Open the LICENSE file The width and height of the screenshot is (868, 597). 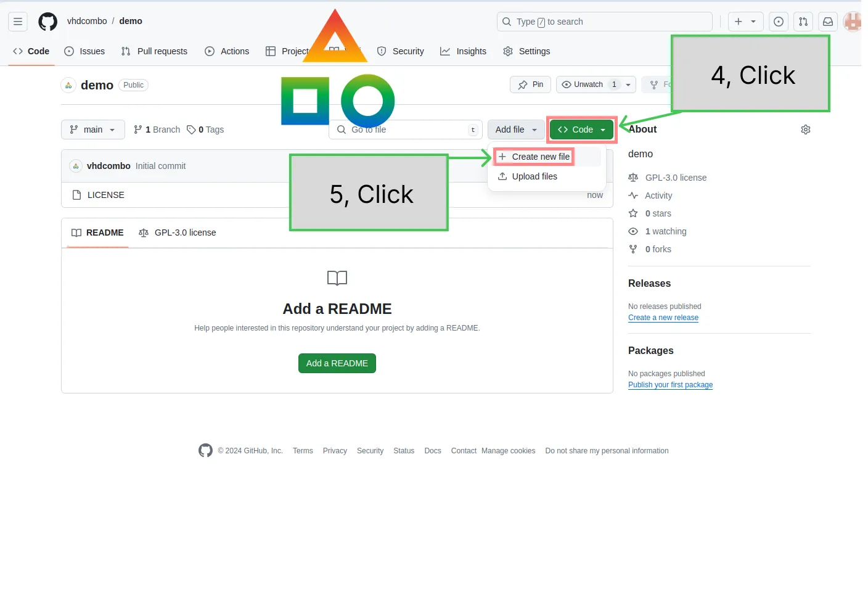click(x=106, y=195)
